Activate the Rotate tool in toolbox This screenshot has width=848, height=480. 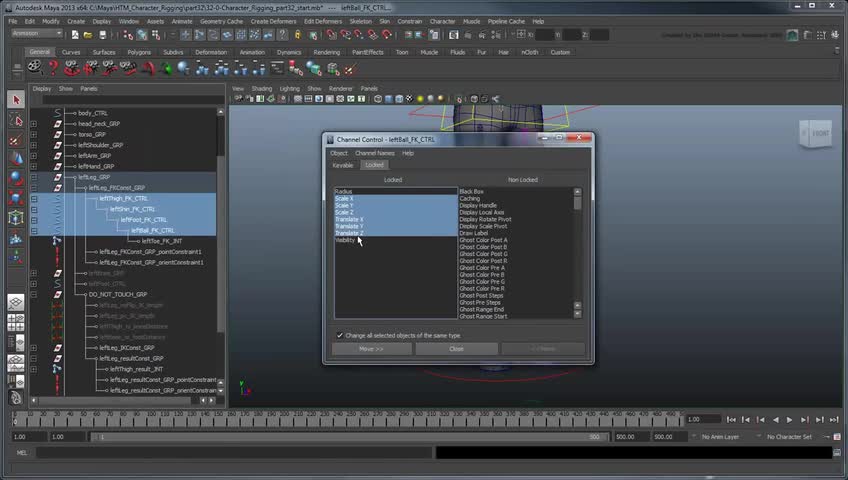click(16, 178)
